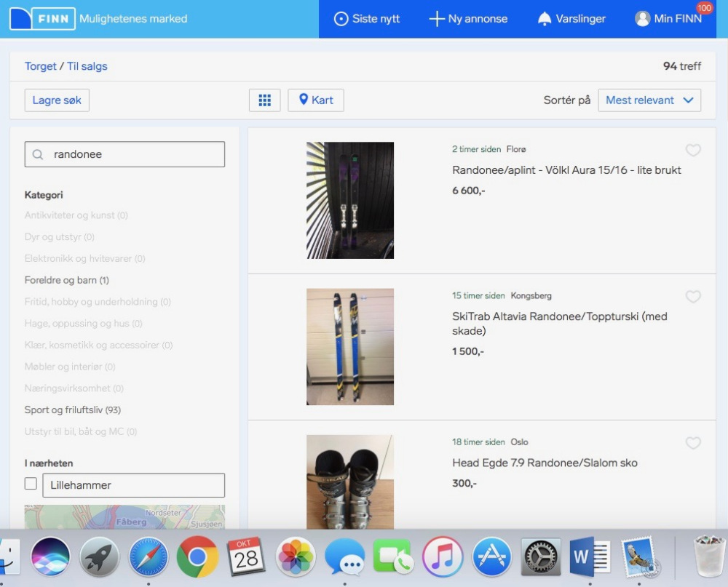
Task: Open Safari from the Dock
Action: click(149, 556)
